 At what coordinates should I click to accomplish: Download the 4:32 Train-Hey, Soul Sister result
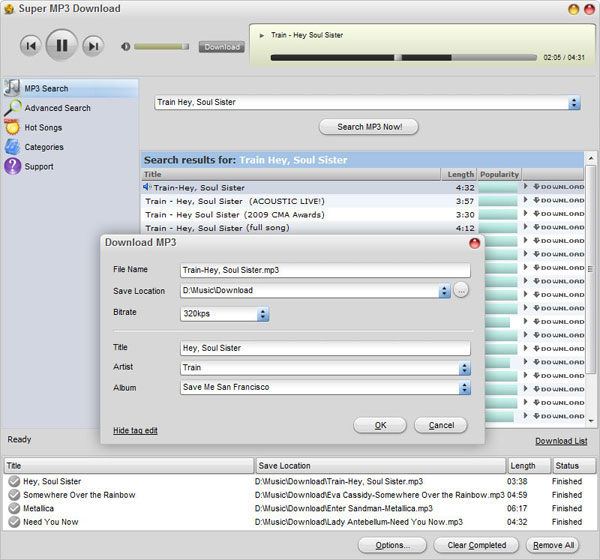559,187
